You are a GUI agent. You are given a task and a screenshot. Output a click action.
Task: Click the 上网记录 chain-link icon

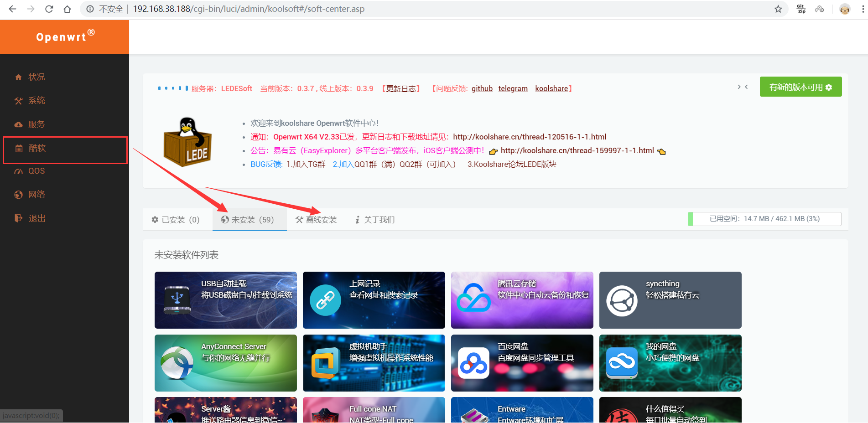click(325, 300)
